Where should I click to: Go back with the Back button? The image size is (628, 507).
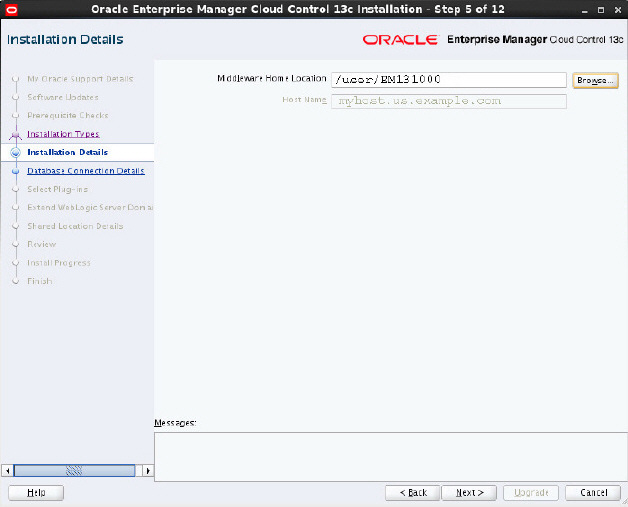click(413, 493)
